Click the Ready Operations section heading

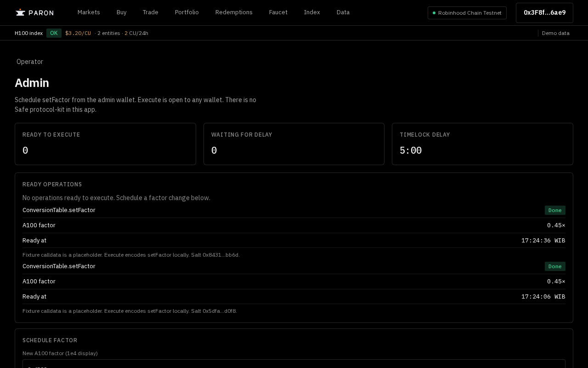pos(52,184)
